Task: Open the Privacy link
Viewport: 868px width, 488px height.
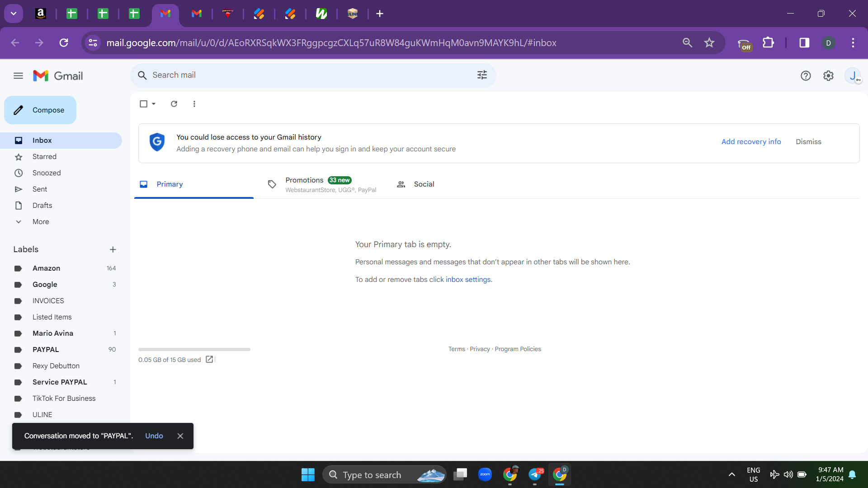Action: [x=480, y=349]
